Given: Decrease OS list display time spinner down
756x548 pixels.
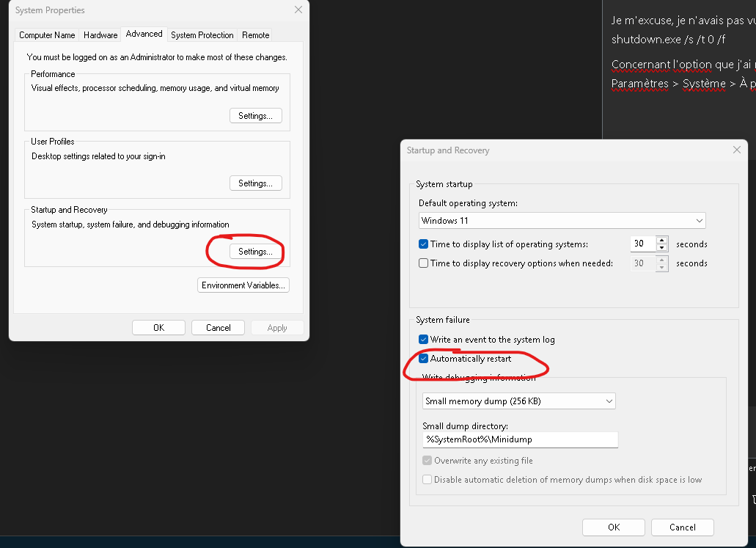Looking at the screenshot, I should (662, 247).
